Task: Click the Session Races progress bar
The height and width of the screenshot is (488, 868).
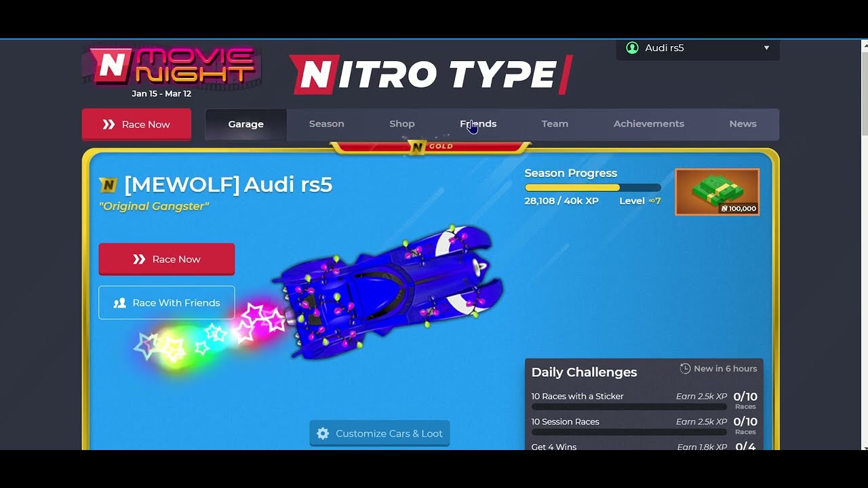Action: point(629,432)
